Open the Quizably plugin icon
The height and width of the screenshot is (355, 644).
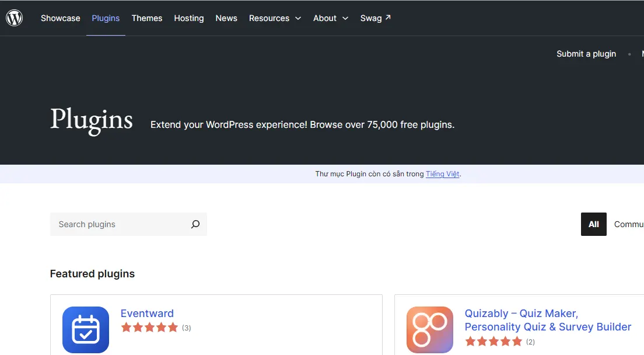click(x=429, y=329)
